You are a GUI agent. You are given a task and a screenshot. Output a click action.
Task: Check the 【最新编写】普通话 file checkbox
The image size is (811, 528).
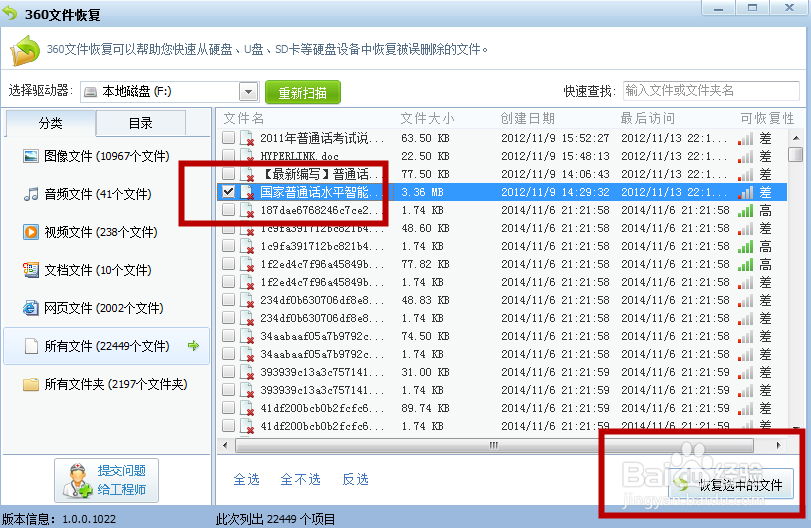228,173
